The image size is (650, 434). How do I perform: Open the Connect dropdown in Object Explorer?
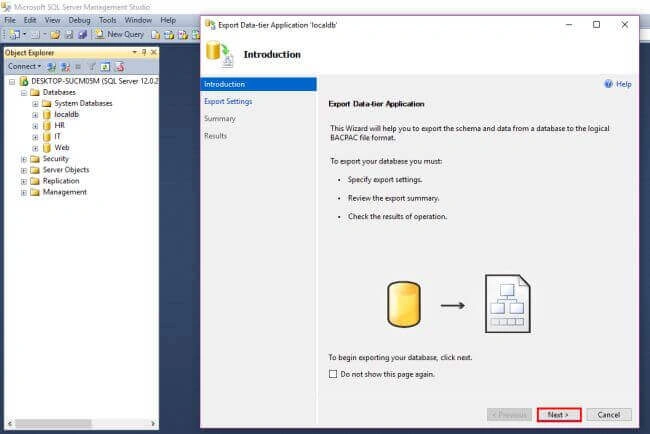pos(24,66)
